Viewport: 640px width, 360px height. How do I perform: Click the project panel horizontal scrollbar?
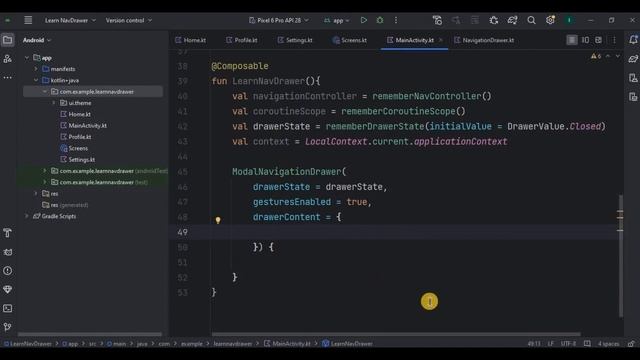(90, 334)
